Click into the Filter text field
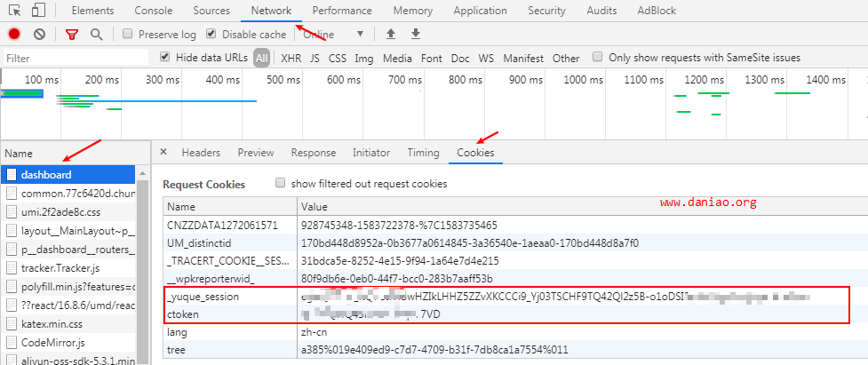Screen dimensions: 868x365 point(76,58)
